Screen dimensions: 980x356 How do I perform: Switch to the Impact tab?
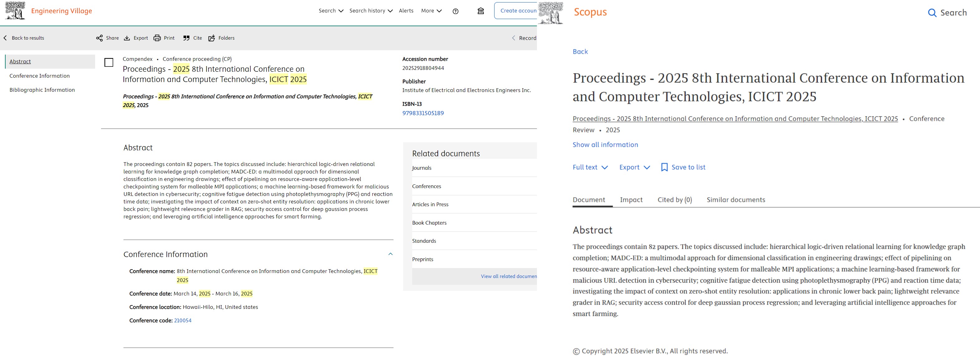click(x=631, y=199)
